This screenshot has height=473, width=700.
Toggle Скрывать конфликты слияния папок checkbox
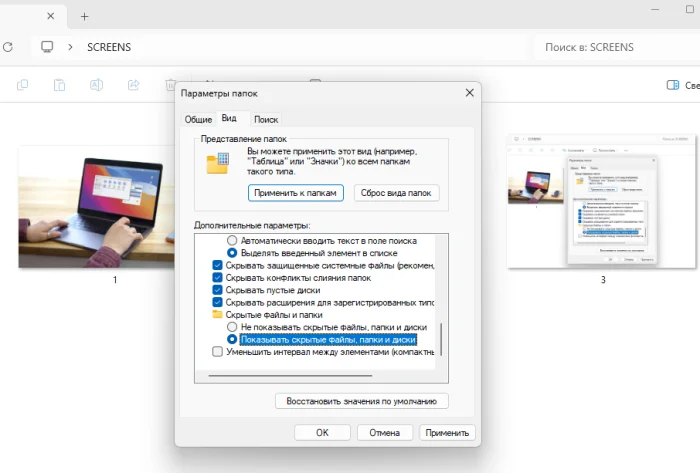[x=217, y=278]
